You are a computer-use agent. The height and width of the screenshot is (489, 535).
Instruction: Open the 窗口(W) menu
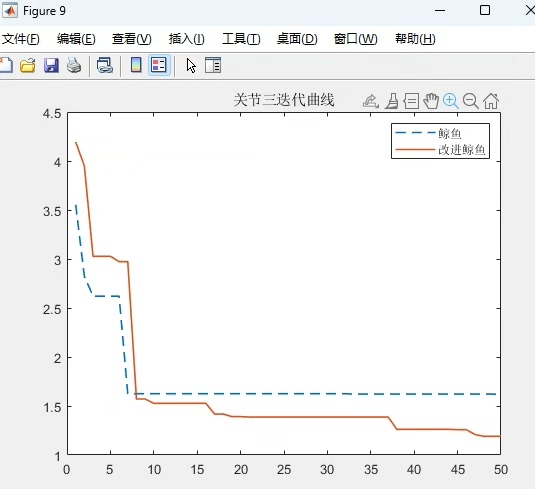tap(356, 39)
